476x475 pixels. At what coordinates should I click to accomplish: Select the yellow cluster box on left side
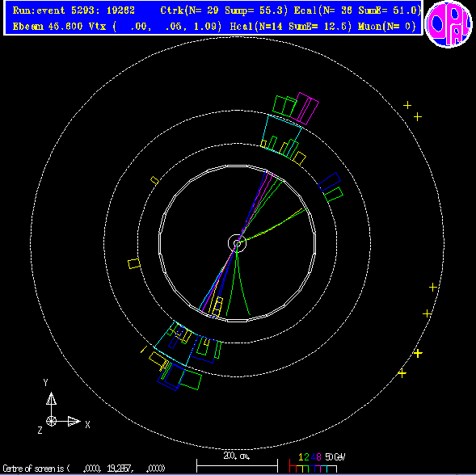tap(134, 263)
